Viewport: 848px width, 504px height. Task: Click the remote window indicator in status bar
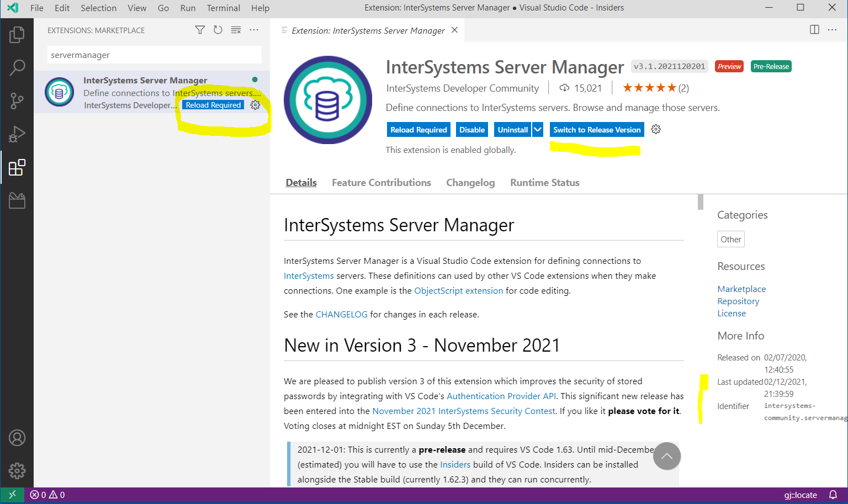[x=12, y=495]
